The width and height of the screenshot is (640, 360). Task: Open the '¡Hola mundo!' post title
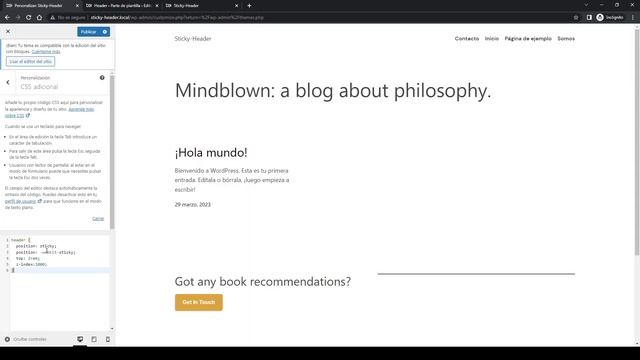click(x=211, y=153)
